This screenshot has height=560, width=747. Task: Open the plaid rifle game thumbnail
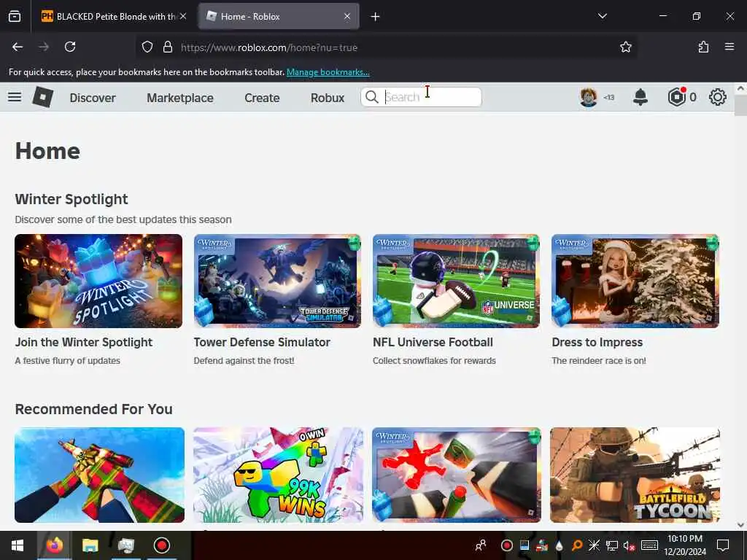(x=99, y=475)
